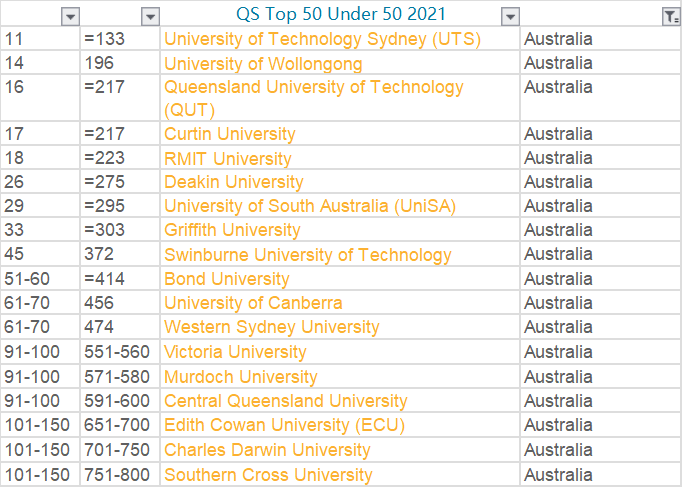Open University of Technology Sydney (UTS) link

pyautogui.click(x=322, y=40)
